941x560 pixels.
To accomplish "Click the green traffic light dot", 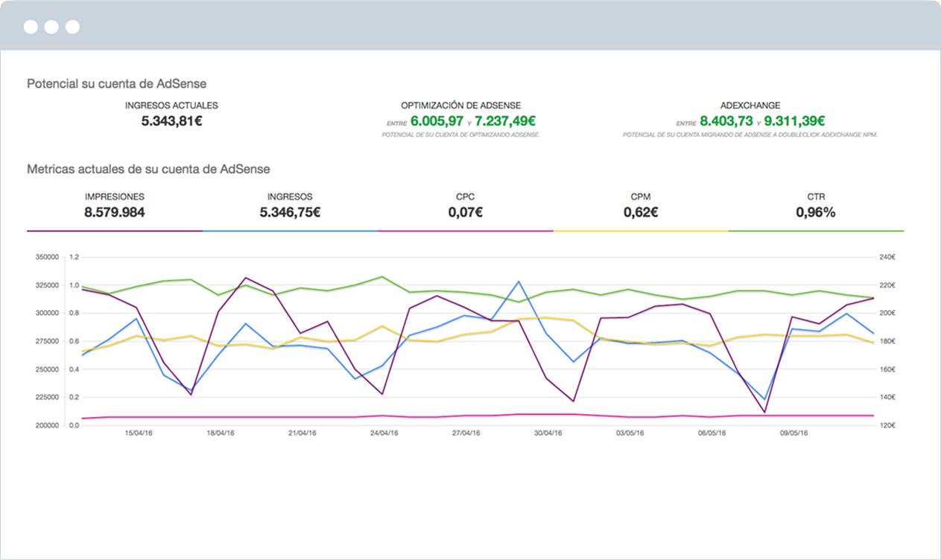I will click(72, 27).
